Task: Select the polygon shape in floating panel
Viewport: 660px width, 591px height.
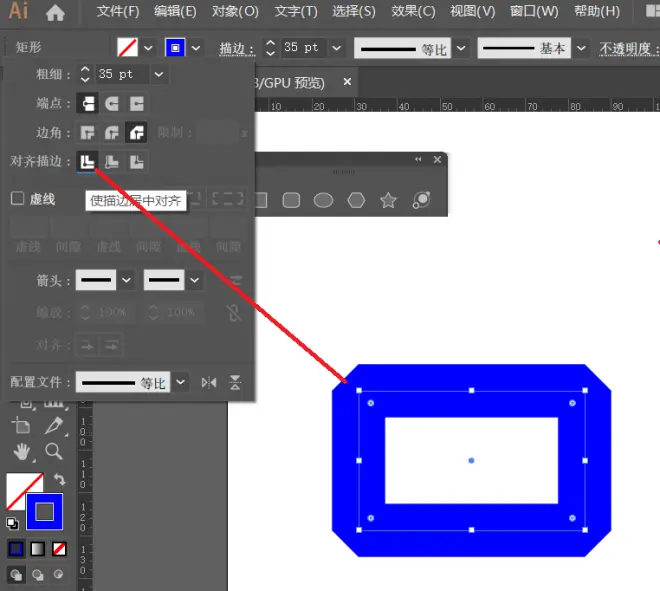Action: coord(356,200)
